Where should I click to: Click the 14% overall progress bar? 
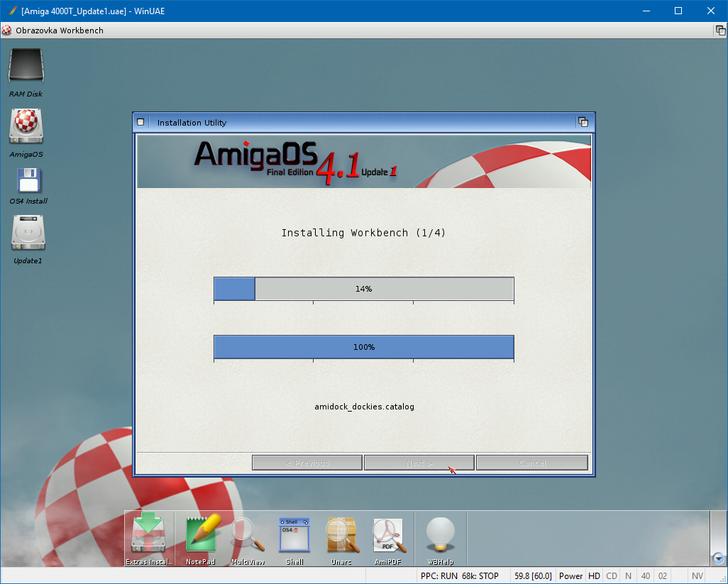pyautogui.click(x=364, y=289)
